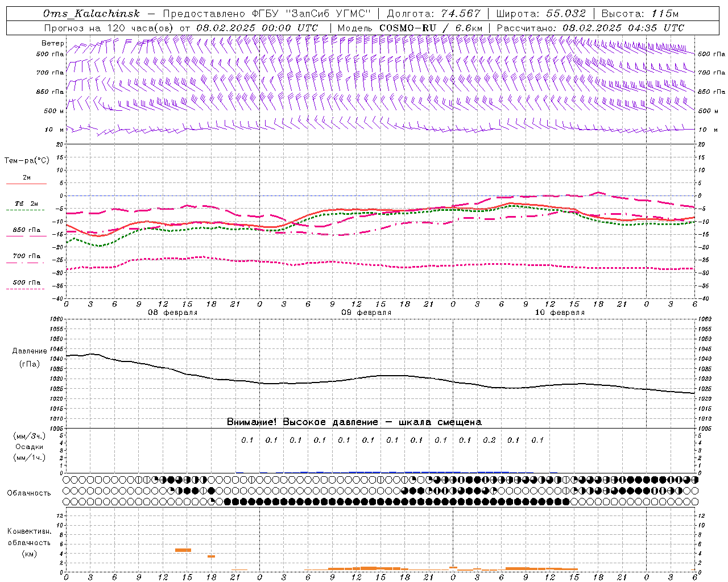Click the Модель COSMO-RU / 6.6км label
Image resolution: width=728 pixels, height=582 pixels.
coord(410,28)
